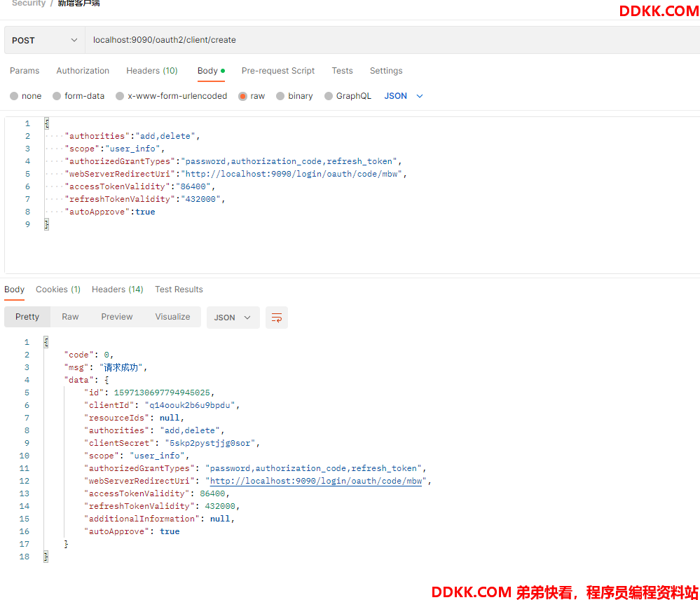The height and width of the screenshot is (600, 700).
Task: Click the response "additionalInformation": null line
Action: point(159,519)
